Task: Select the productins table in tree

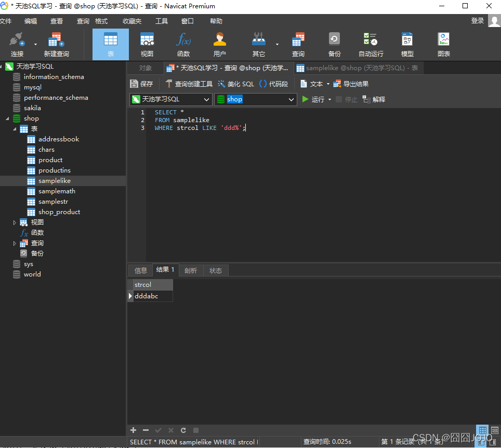Action: pyautogui.click(x=55, y=170)
